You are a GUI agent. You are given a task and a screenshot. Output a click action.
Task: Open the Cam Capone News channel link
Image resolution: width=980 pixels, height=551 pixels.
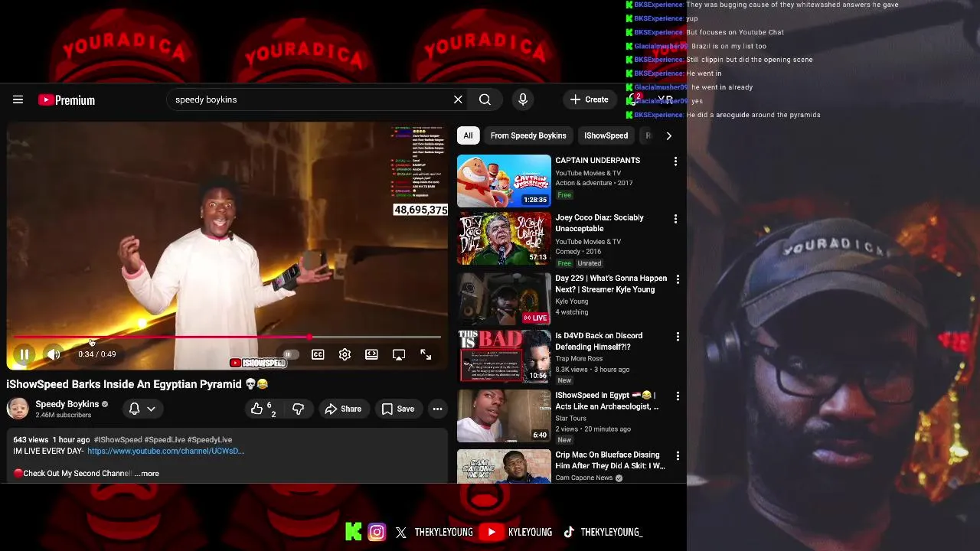pos(584,478)
